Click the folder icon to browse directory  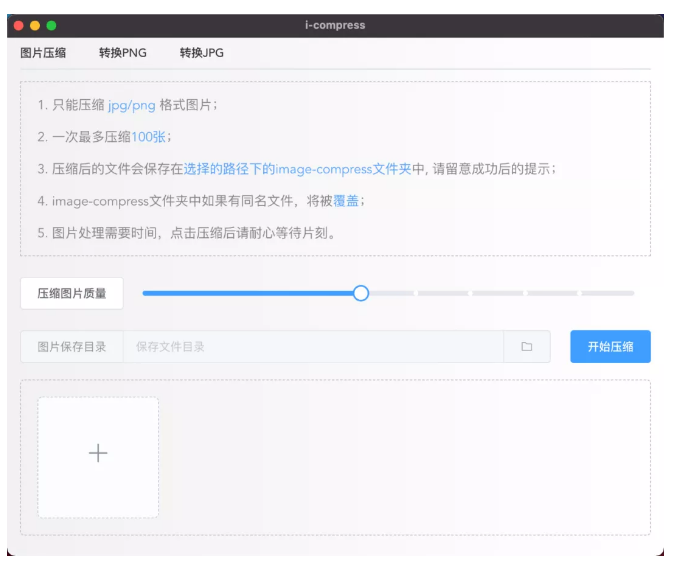tap(527, 346)
